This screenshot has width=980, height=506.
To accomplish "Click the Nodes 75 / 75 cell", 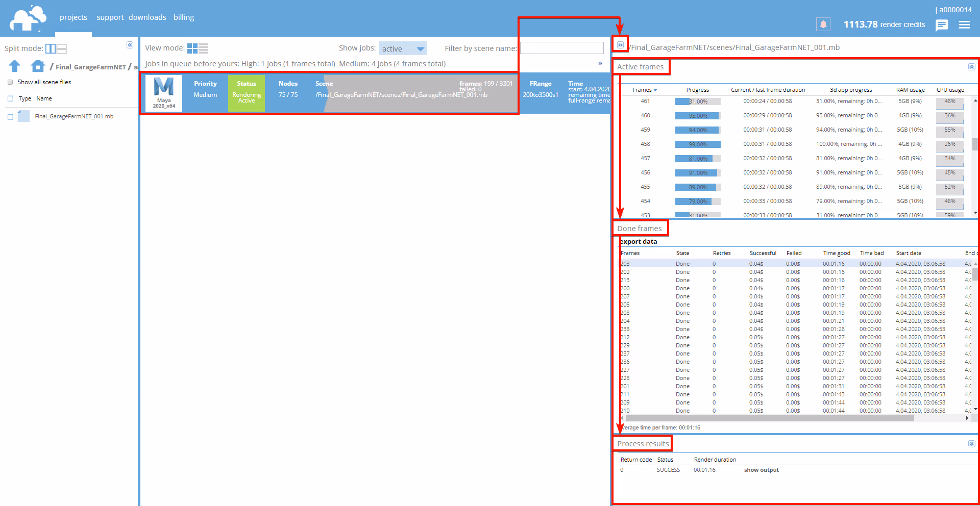I will pos(288,89).
